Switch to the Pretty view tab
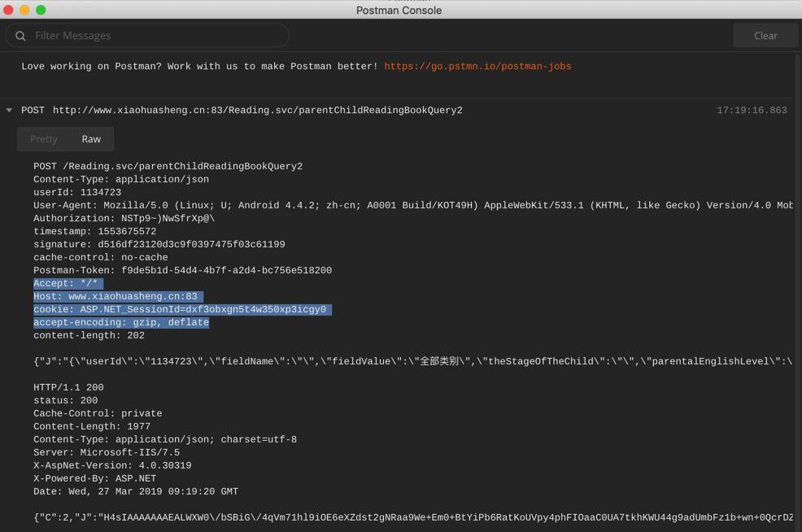 click(x=44, y=139)
